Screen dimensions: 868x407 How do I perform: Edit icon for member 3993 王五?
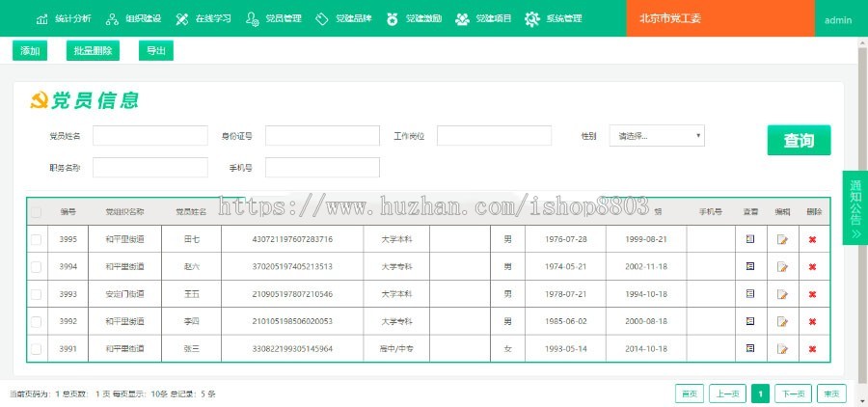pyautogui.click(x=782, y=294)
